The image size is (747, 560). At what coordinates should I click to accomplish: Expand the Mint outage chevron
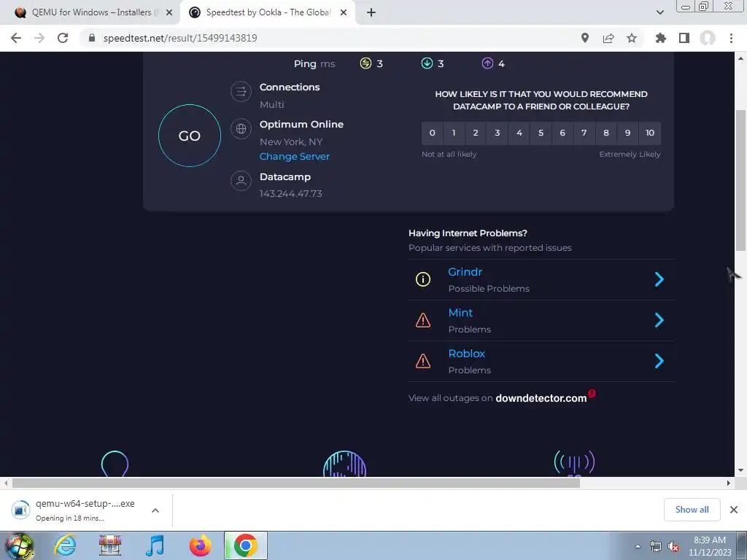[659, 321]
